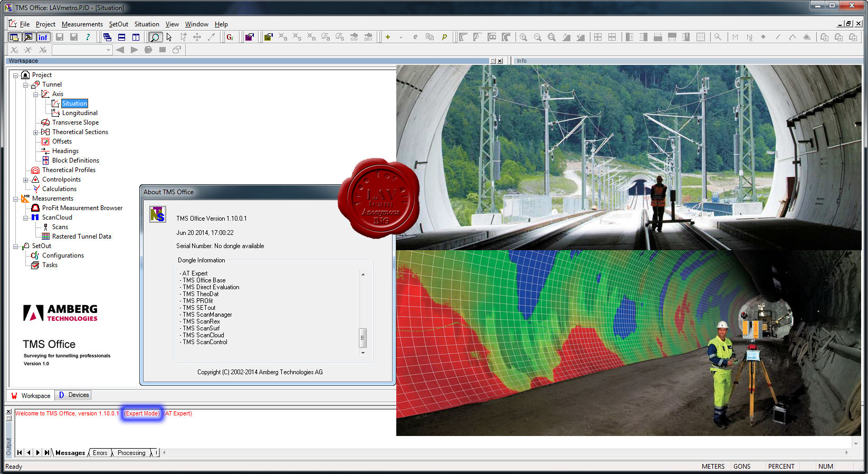This screenshot has height=474, width=868.
Task: Toggle the Output panel toolbar button
Action: [x=28, y=37]
